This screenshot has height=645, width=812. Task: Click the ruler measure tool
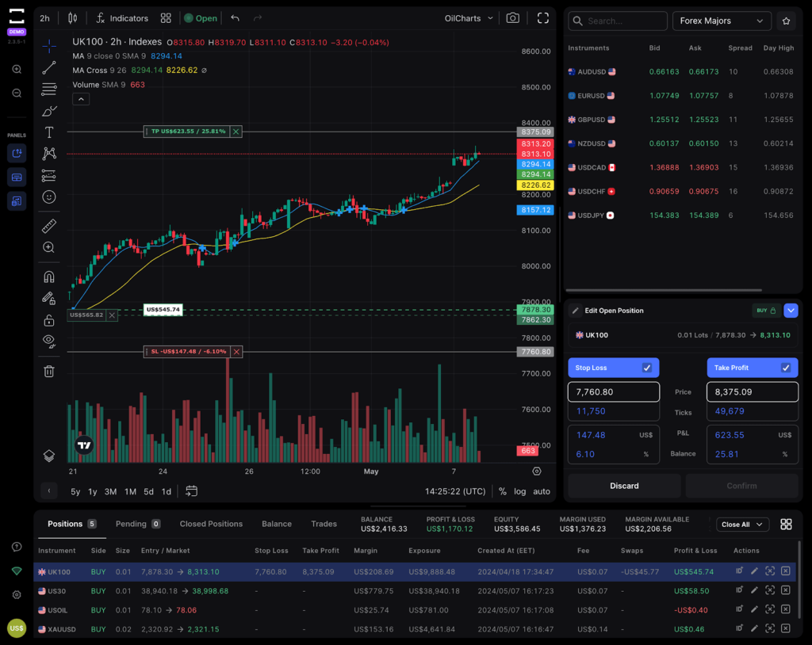point(49,227)
